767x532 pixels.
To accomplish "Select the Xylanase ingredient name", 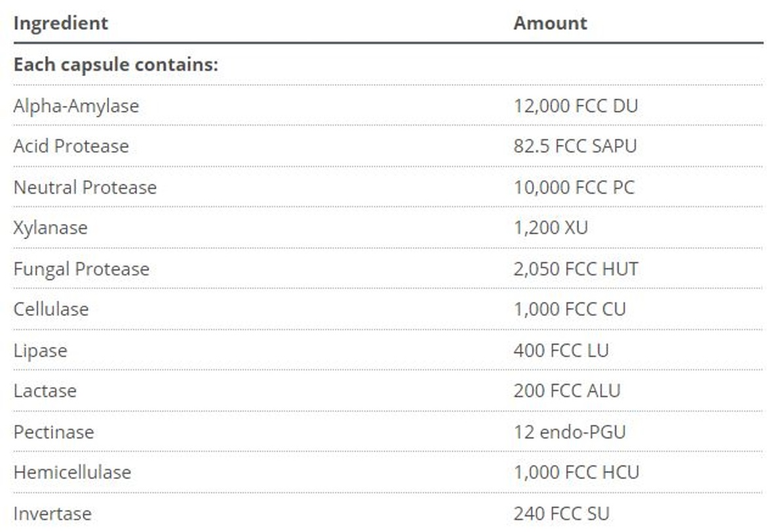I will 50,228.
